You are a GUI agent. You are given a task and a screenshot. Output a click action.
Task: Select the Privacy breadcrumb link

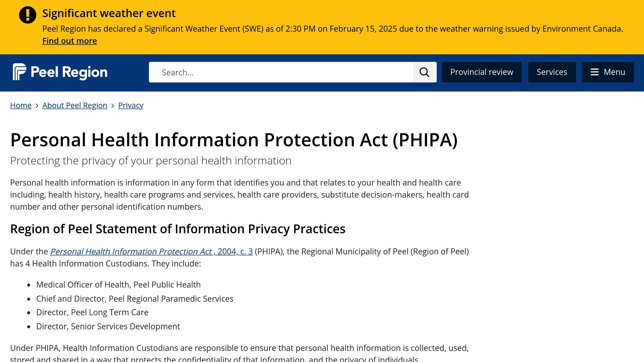[131, 105]
